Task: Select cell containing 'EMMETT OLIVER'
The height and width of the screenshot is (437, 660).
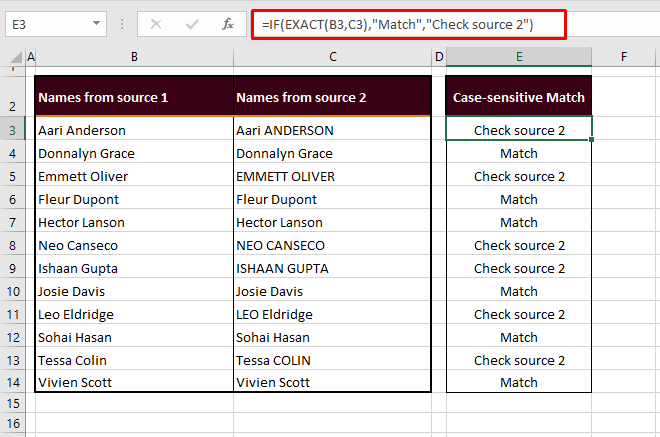Action: click(332, 177)
